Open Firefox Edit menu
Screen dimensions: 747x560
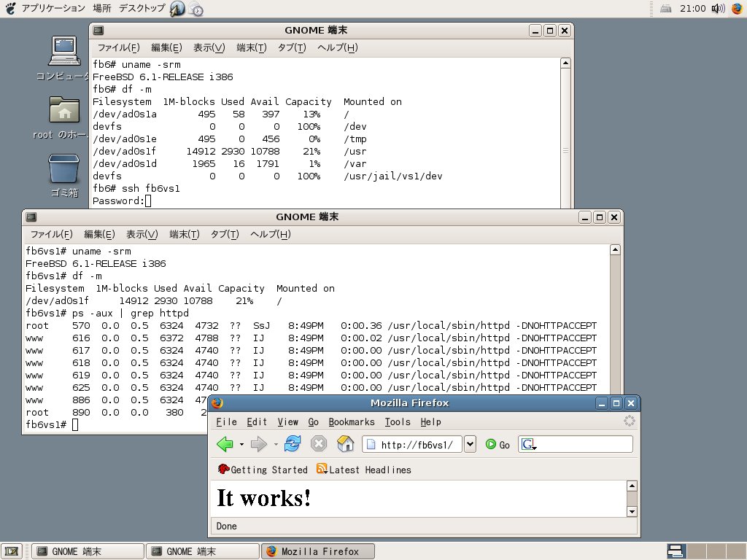coord(257,422)
